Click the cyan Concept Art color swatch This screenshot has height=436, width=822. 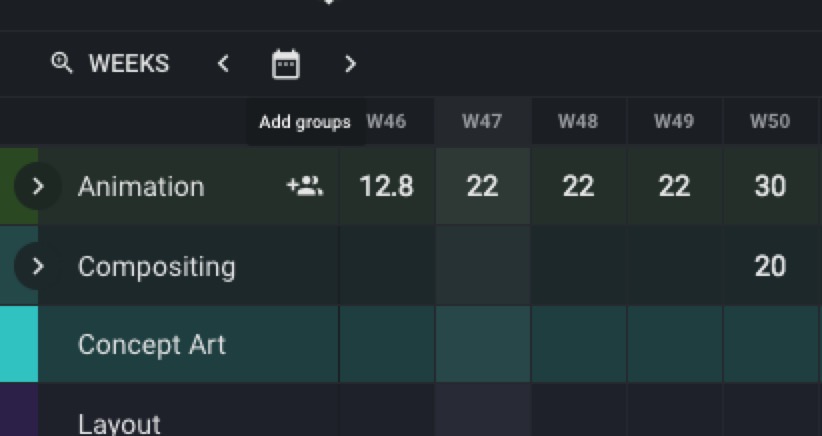pyautogui.click(x=18, y=344)
